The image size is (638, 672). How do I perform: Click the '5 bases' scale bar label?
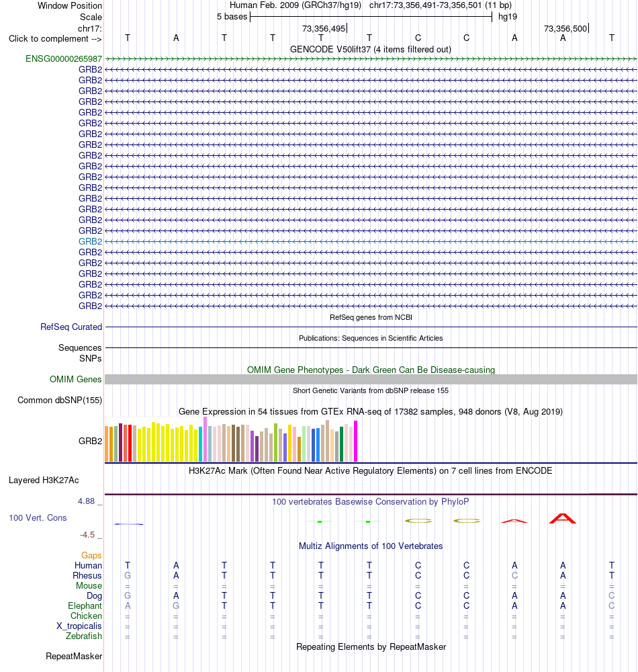click(232, 17)
